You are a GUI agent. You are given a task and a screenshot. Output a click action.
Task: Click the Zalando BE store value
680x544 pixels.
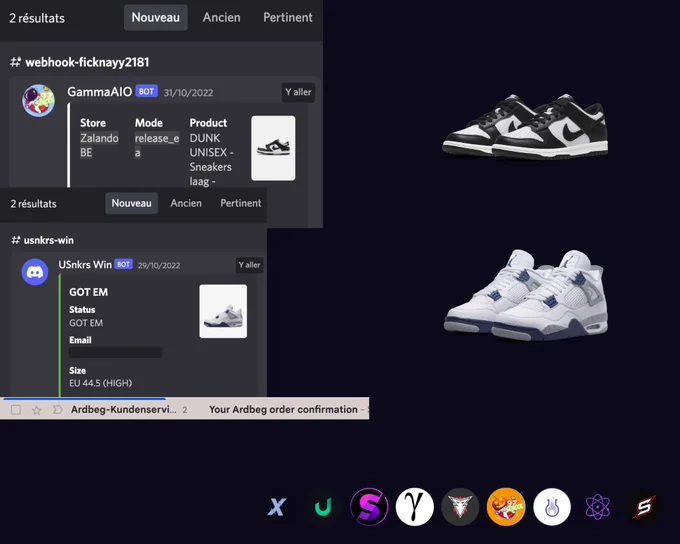[x=99, y=145]
